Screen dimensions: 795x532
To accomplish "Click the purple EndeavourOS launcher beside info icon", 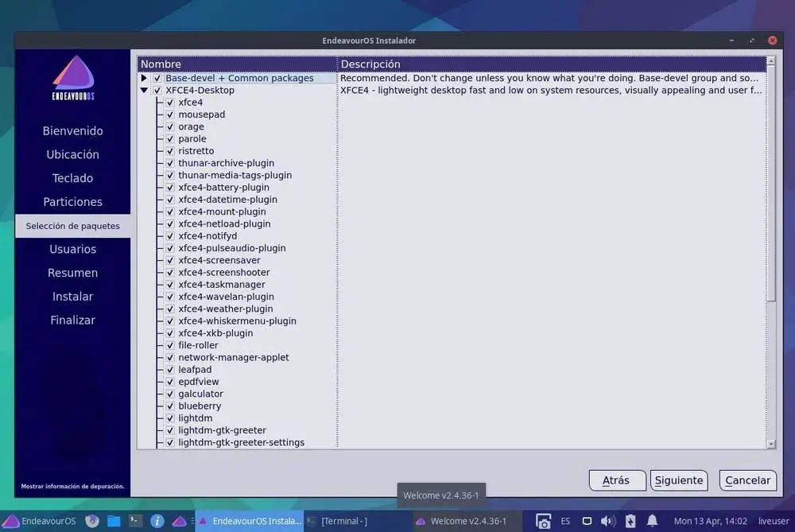I will 179,521.
